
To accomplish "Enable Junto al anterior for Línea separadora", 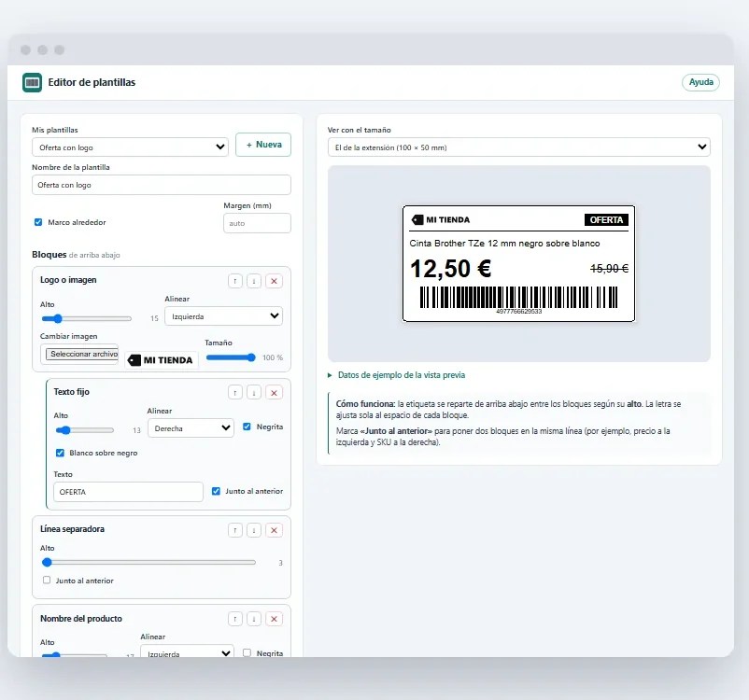I will click(x=47, y=581).
